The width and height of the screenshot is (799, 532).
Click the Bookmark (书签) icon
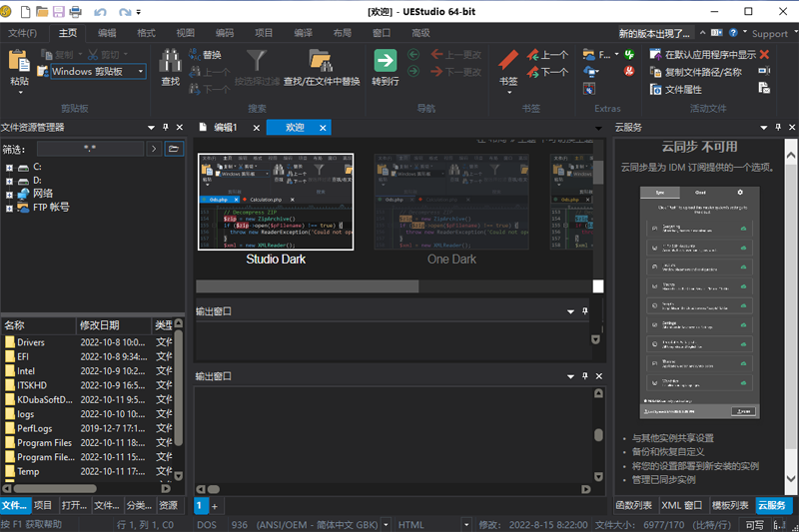508,62
